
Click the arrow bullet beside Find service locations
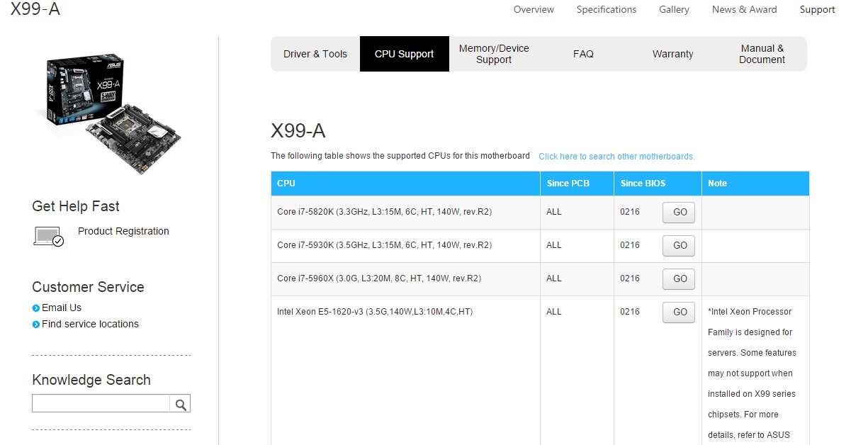point(36,325)
